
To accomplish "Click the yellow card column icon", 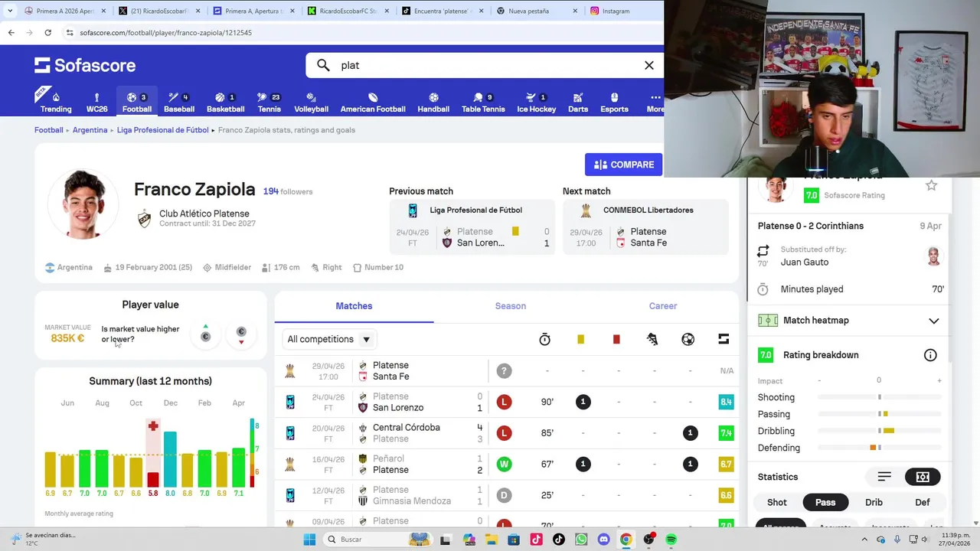I will point(580,339).
